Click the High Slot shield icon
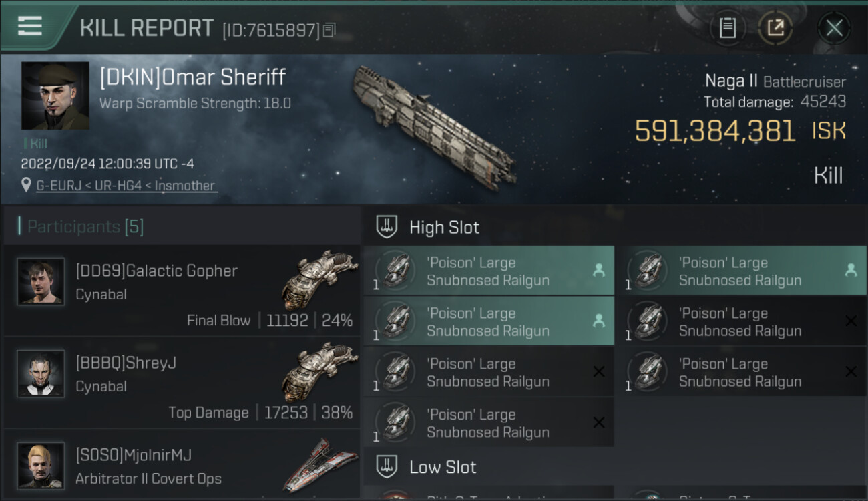This screenshot has height=501, width=868. click(387, 227)
